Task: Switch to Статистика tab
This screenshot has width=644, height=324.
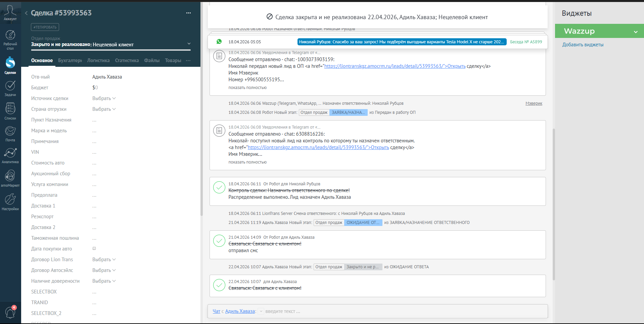Action: 127,60
